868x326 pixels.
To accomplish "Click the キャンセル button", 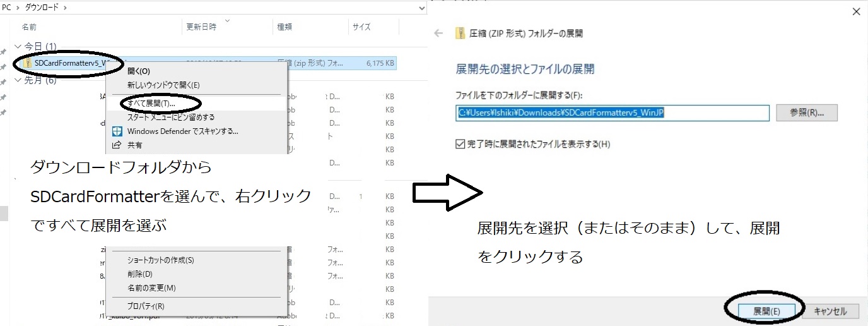I will [830, 311].
